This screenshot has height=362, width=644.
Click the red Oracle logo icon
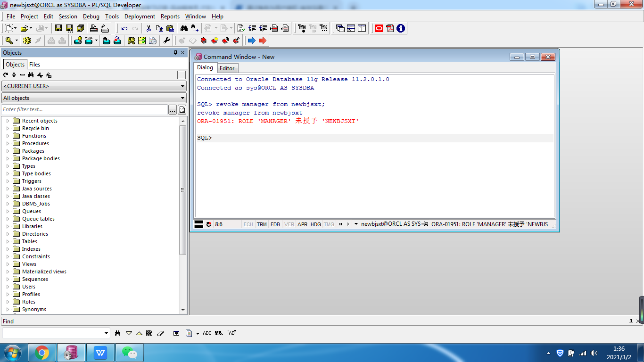pos(379,28)
